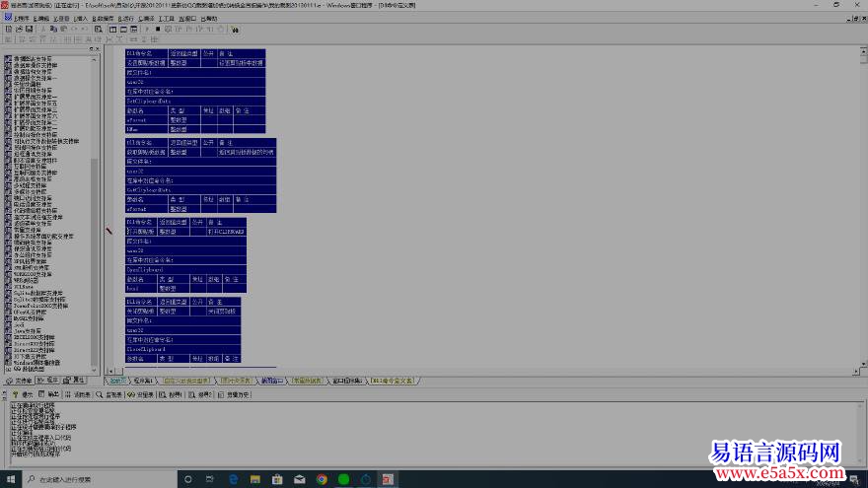Open the 帮助 menu

coord(208,18)
